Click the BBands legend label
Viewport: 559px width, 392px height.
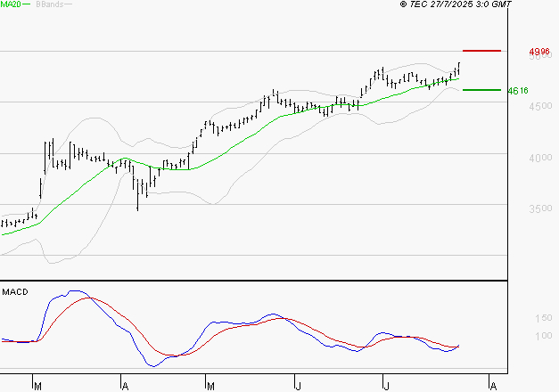click(x=50, y=4)
